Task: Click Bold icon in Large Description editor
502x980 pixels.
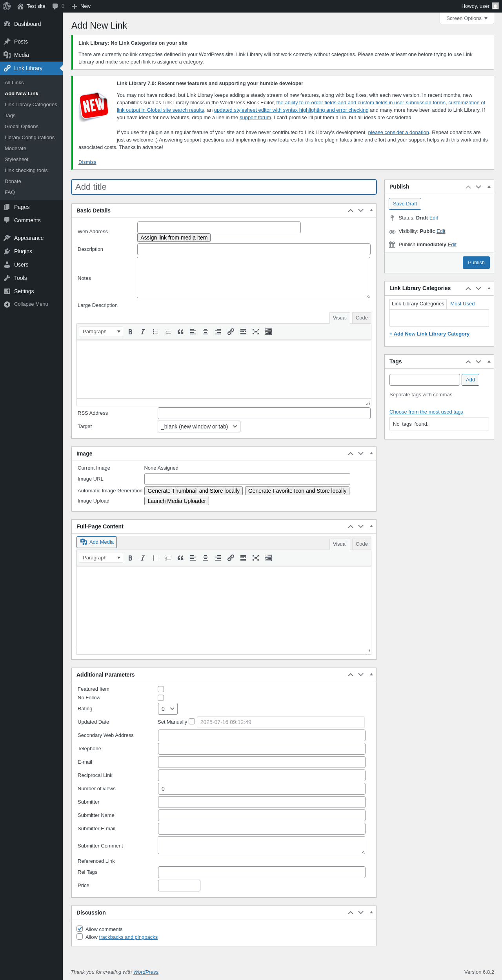Action: click(x=130, y=332)
